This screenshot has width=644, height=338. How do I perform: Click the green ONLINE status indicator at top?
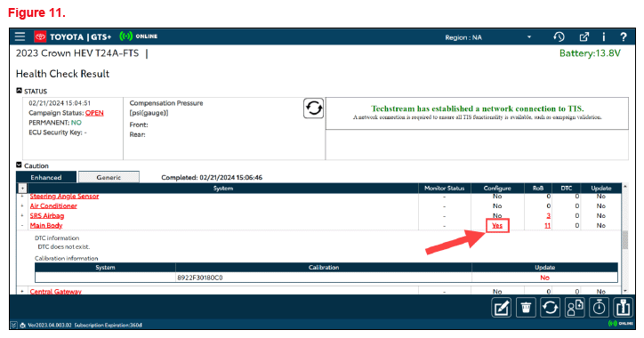click(139, 36)
